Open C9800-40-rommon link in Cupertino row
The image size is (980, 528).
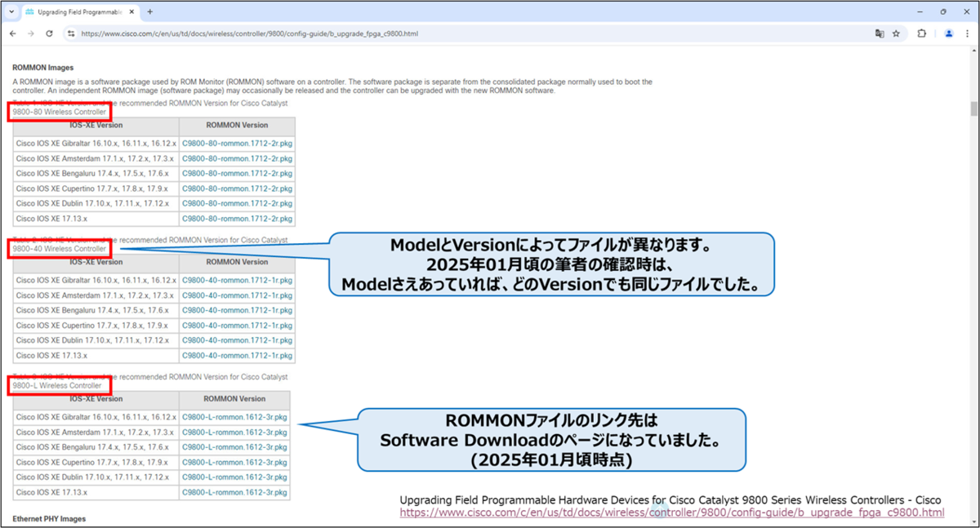click(x=237, y=326)
